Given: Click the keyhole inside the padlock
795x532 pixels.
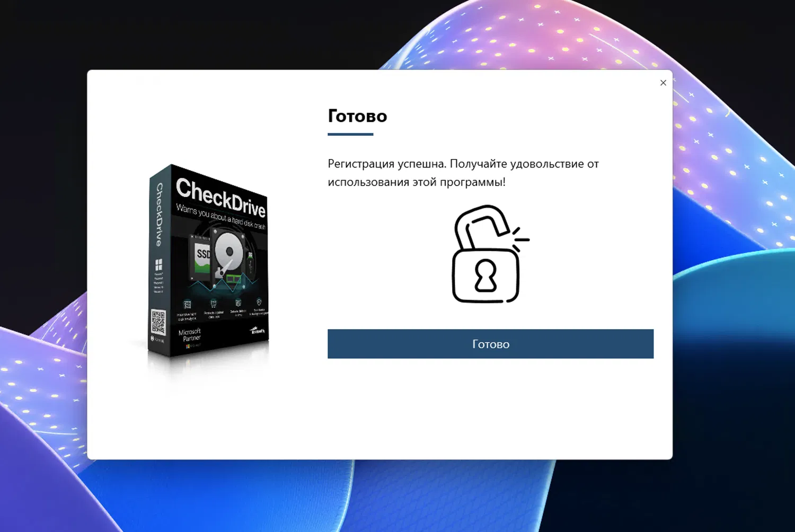Looking at the screenshot, I should [485, 276].
